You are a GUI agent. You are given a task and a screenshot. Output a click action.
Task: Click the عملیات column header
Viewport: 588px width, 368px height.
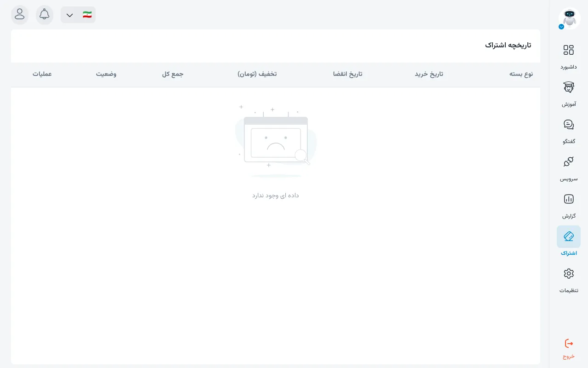coord(42,74)
